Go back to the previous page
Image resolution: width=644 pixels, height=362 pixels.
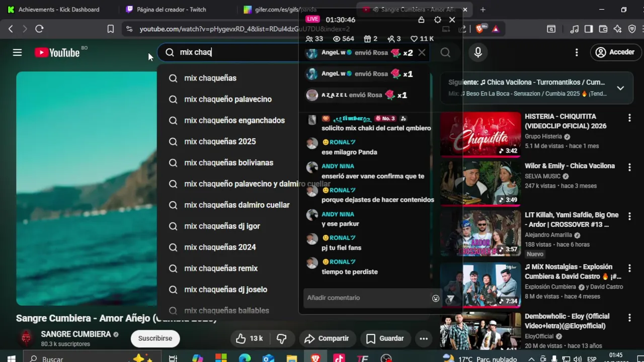point(11,29)
